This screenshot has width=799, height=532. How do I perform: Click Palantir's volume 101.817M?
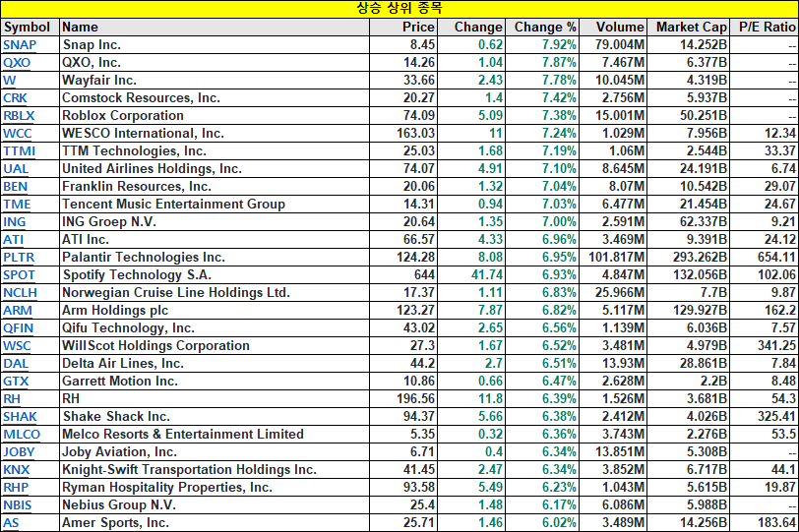(x=613, y=257)
